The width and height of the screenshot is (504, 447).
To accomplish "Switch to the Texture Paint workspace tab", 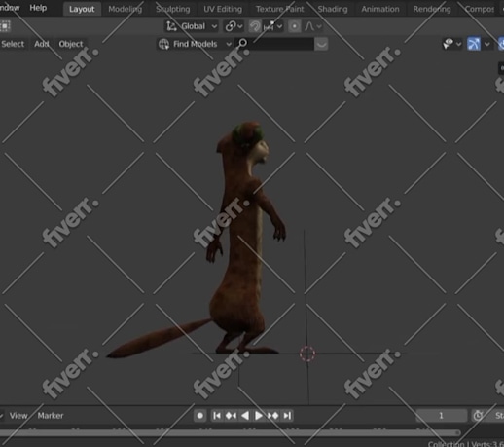I will point(280,9).
